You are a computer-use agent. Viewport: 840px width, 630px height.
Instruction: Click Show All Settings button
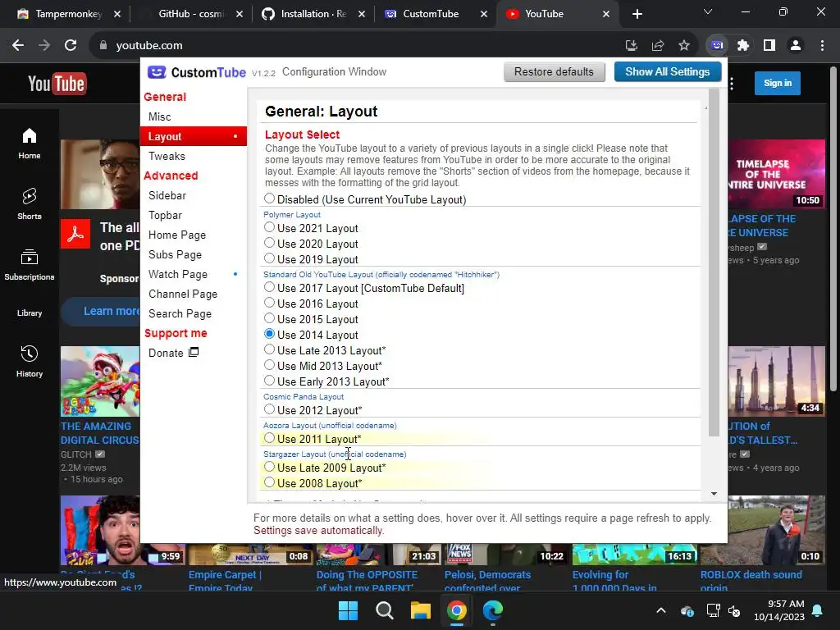(668, 72)
